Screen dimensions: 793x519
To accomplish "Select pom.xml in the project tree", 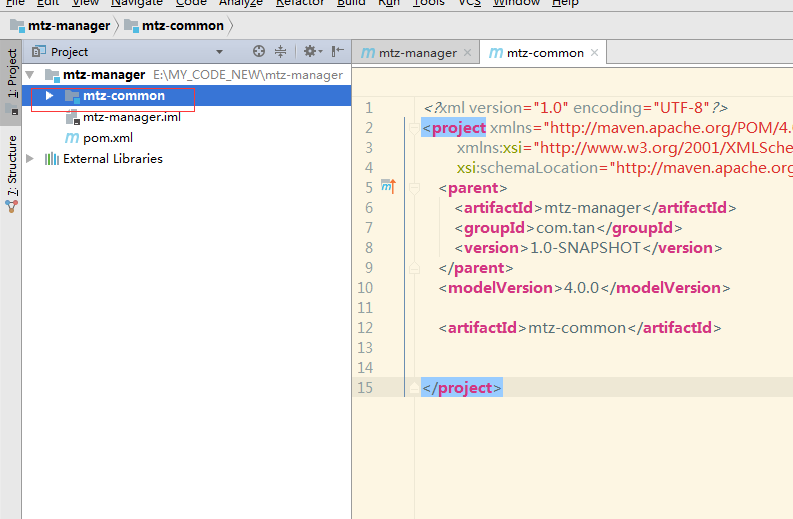I will pos(107,138).
